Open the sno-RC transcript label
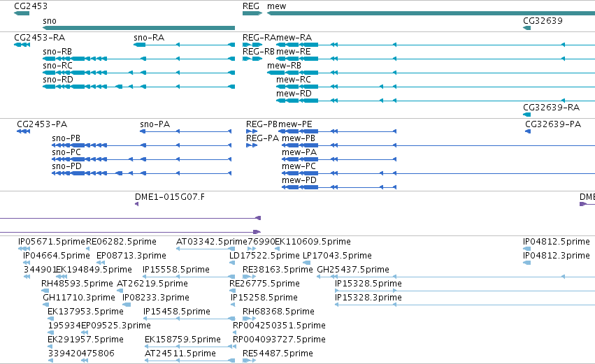This screenshot has width=595, height=364. (57, 66)
